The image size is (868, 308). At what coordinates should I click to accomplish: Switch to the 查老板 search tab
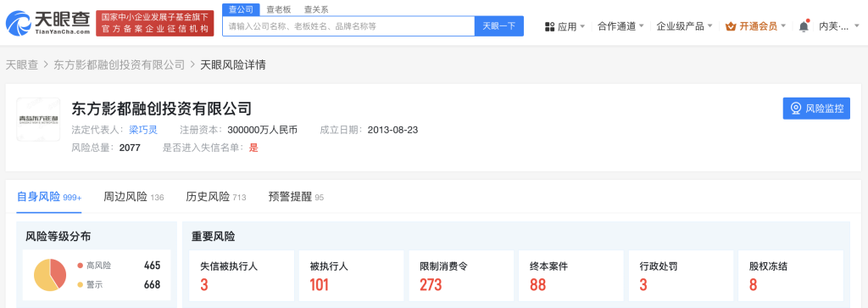(278, 9)
